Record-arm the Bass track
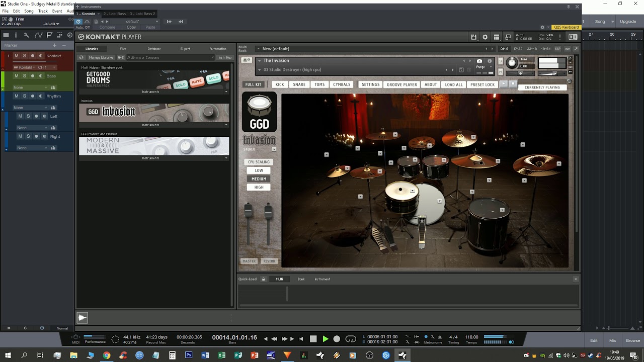This screenshot has width=644, height=362. [x=33, y=76]
